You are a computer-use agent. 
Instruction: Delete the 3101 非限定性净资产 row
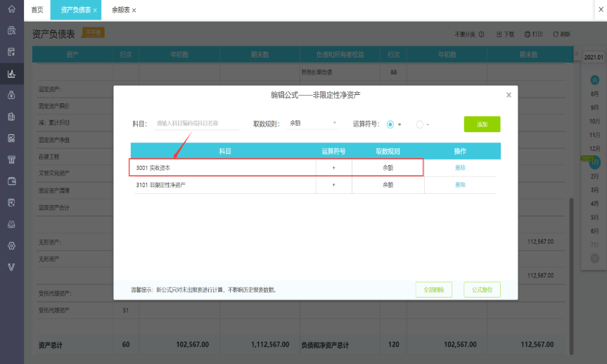pyautogui.click(x=460, y=185)
